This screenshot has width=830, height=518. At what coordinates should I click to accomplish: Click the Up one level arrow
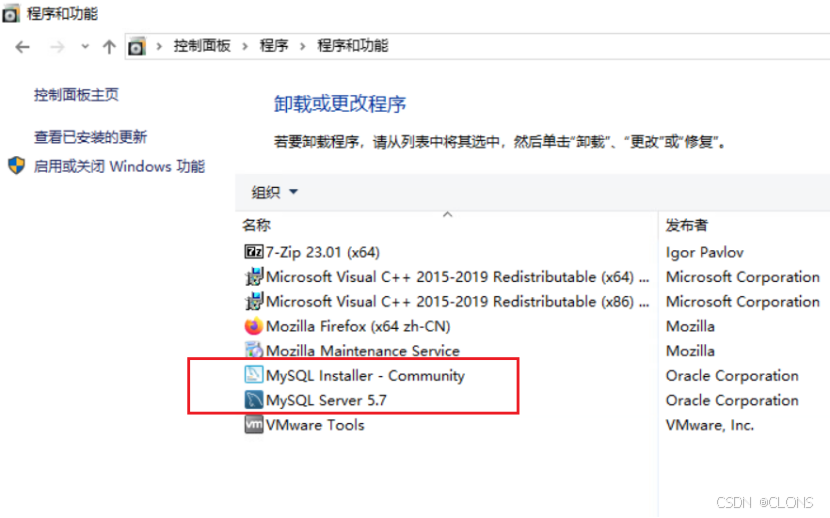(109, 47)
